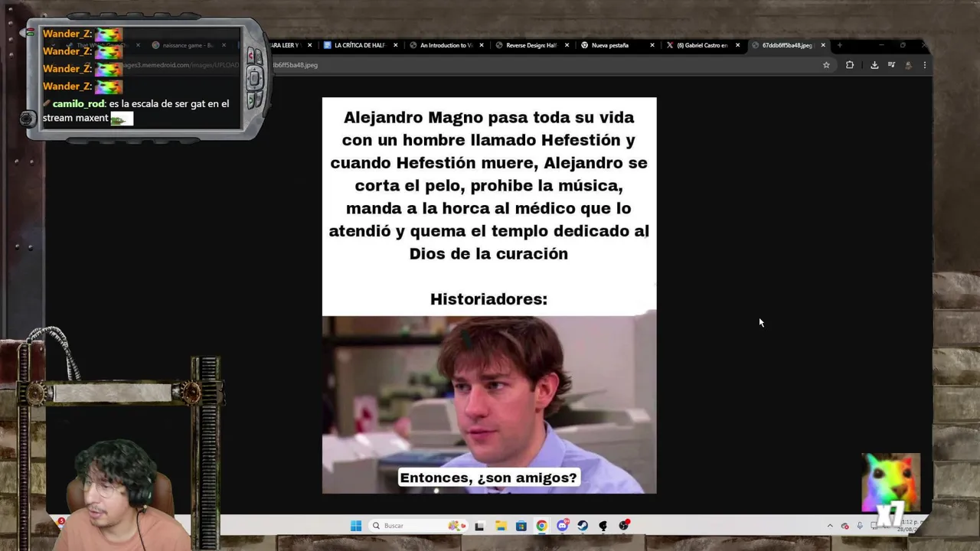Open a new tab with the plus button
This screenshot has height=551, width=980.
[x=840, y=45]
